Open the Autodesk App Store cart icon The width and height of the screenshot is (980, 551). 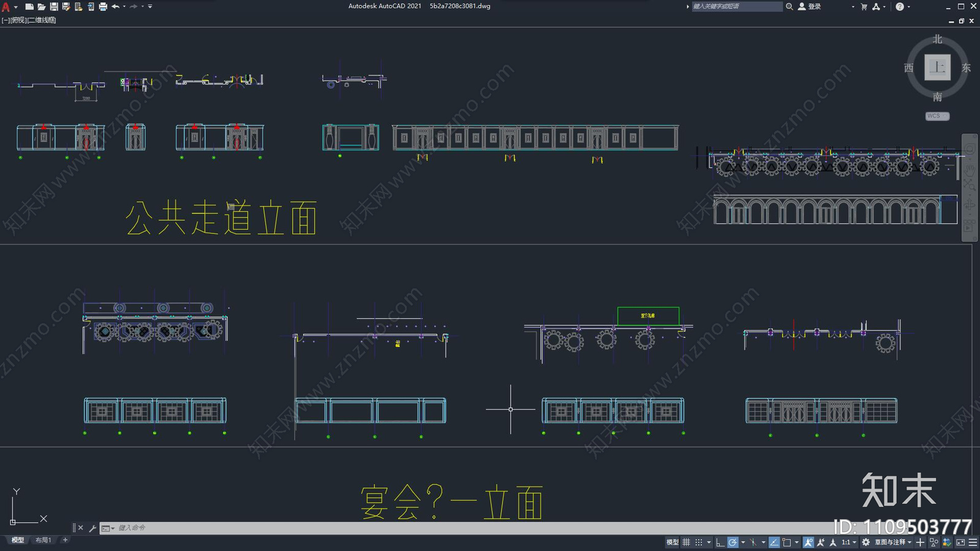tap(864, 7)
